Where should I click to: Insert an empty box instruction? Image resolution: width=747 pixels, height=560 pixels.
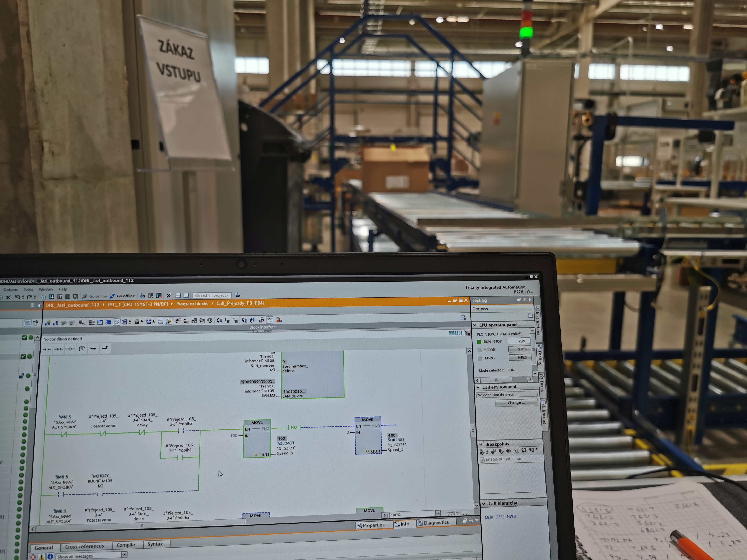82,349
